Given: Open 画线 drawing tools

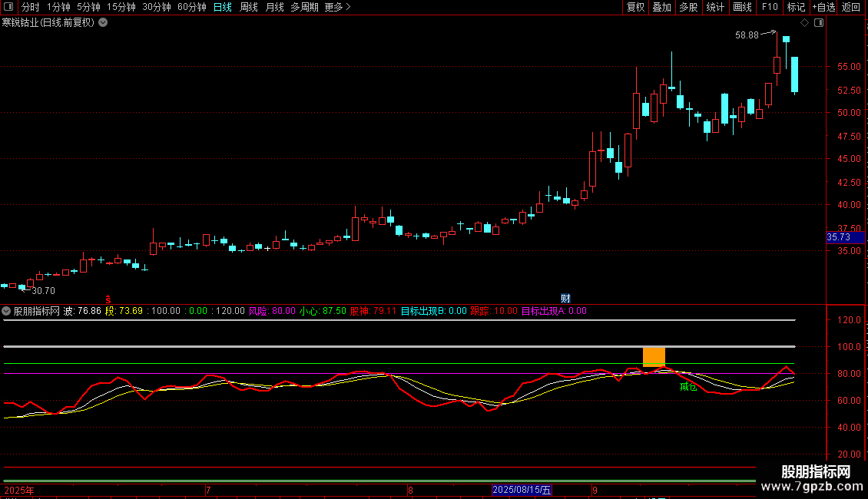Looking at the screenshot, I should tap(742, 7).
